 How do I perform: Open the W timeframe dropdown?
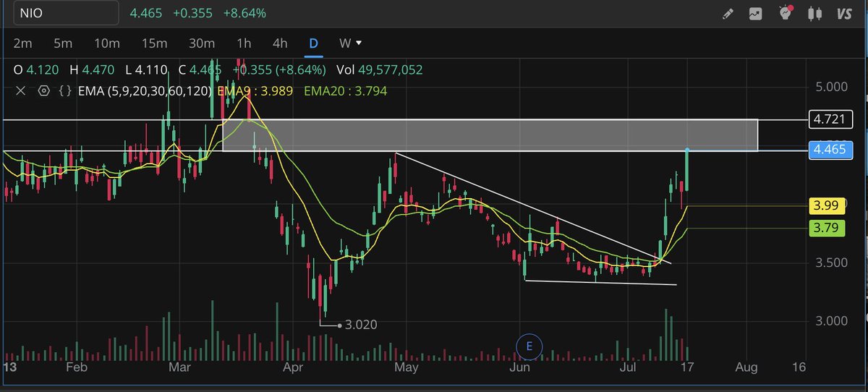351,43
